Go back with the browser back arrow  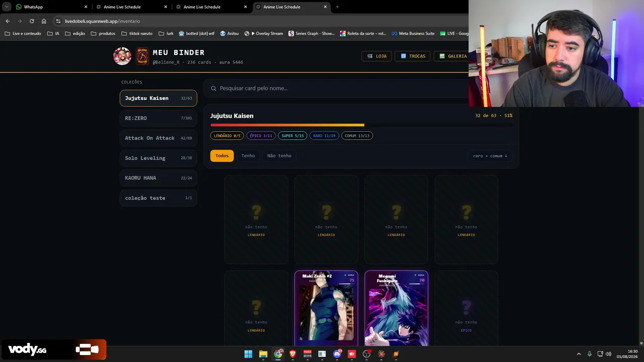8,21
